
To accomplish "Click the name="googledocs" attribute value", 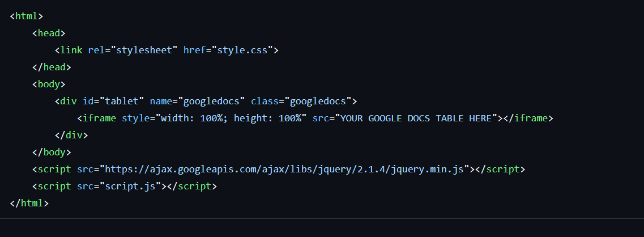I will (211, 101).
